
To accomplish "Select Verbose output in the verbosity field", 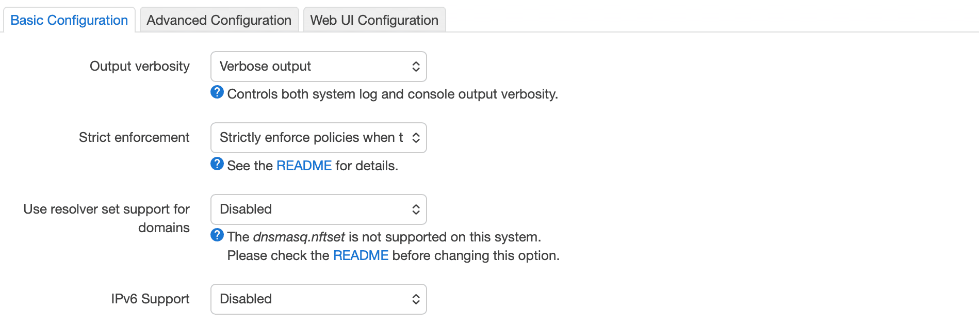I will tap(265, 67).
